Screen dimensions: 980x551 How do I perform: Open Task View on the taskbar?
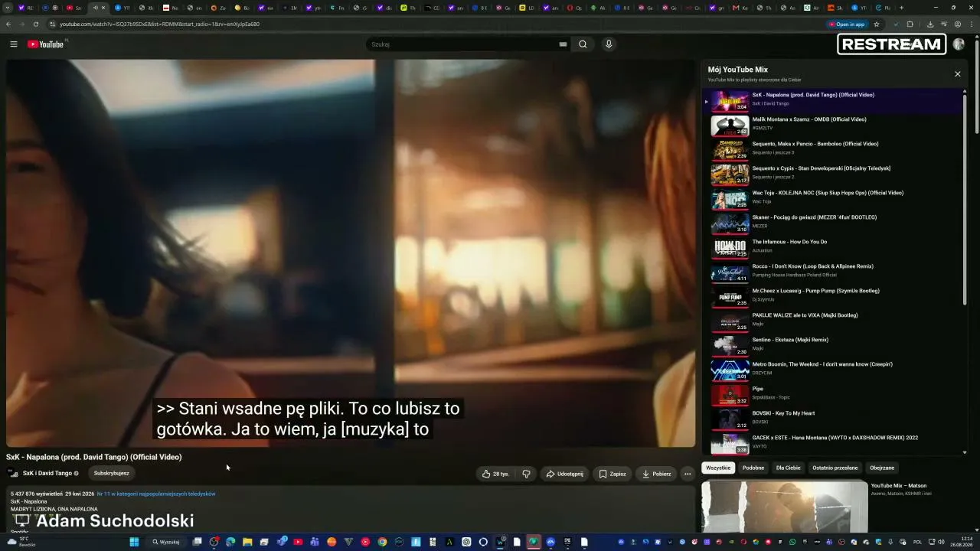197,542
